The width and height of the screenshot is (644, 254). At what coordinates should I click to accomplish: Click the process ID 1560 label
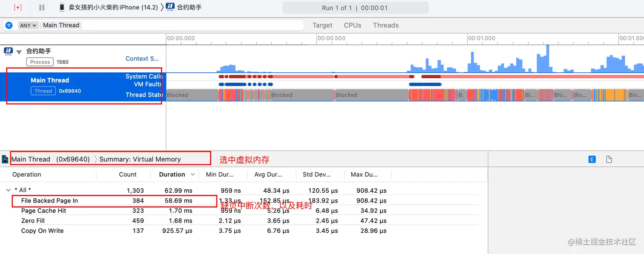[x=63, y=62]
